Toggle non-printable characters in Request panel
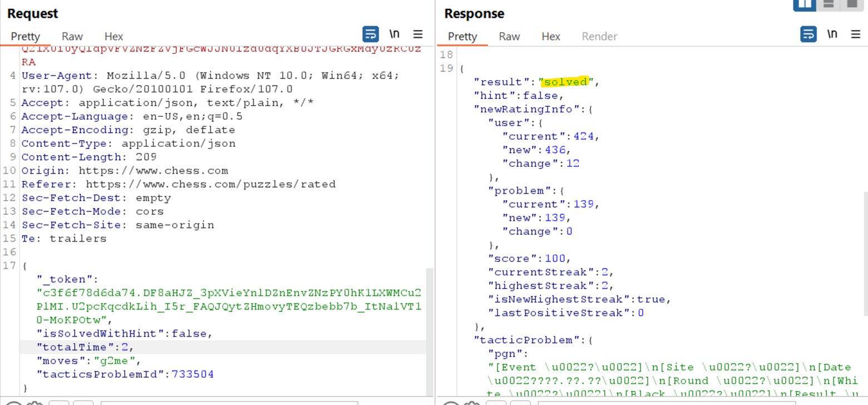Screen dimensions: 868x405 tap(394, 34)
